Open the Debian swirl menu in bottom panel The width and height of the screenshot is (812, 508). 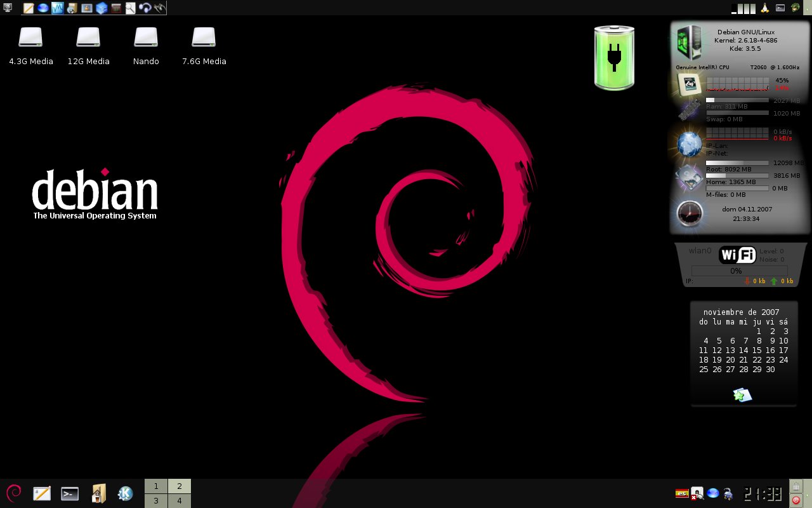[x=14, y=493]
